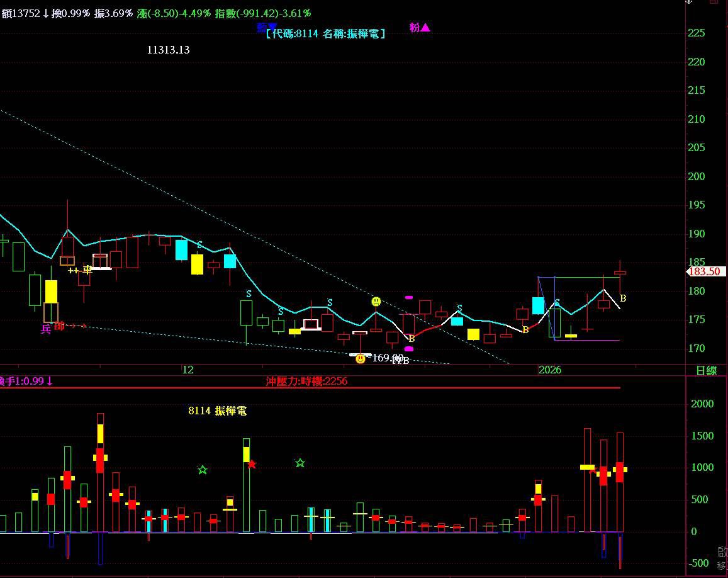Click the green star near the red star
The image size is (728, 578).
click(x=300, y=463)
